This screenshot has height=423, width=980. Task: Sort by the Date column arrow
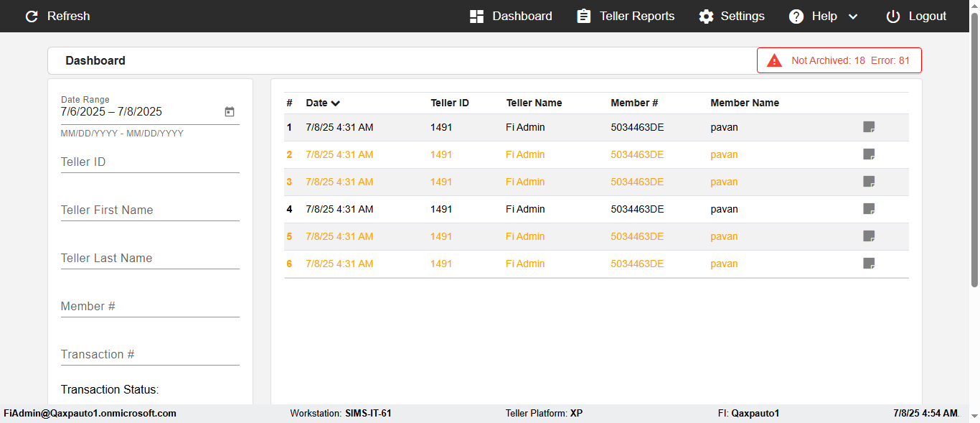[x=336, y=103]
